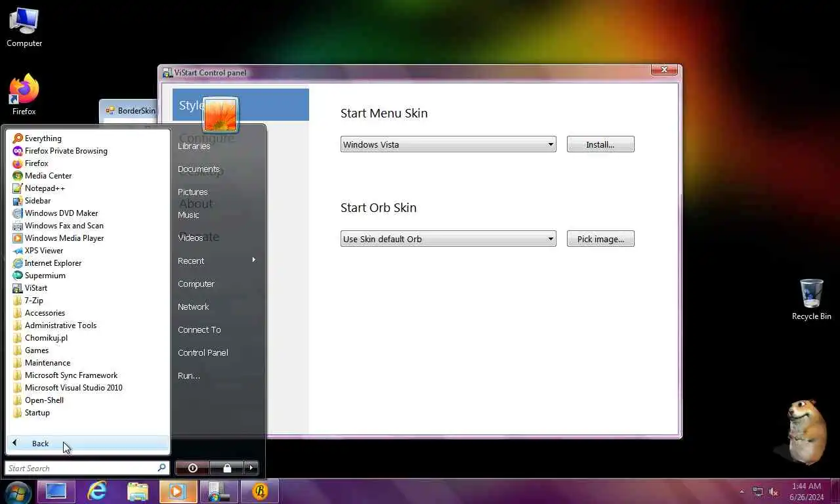Open XPS Viewer entry
This screenshot has width=840, height=504.
coord(38,251)
